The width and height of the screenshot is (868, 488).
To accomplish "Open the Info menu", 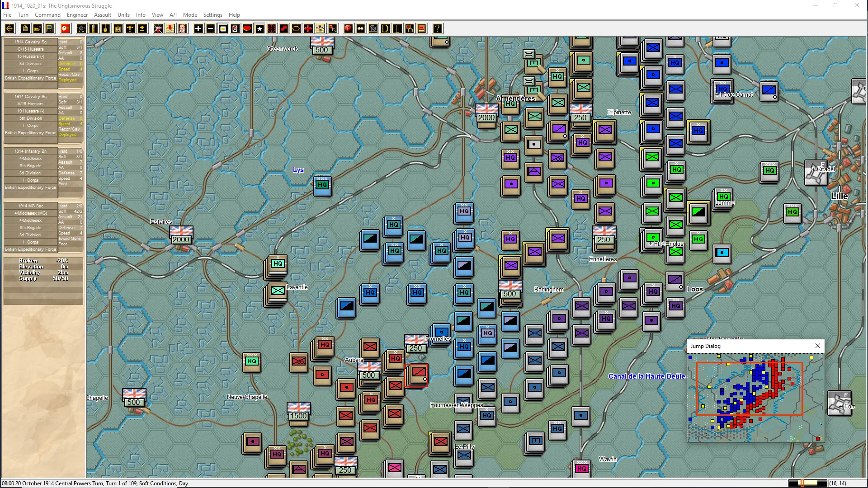I will pyautogui.click(x=141, y=15).
